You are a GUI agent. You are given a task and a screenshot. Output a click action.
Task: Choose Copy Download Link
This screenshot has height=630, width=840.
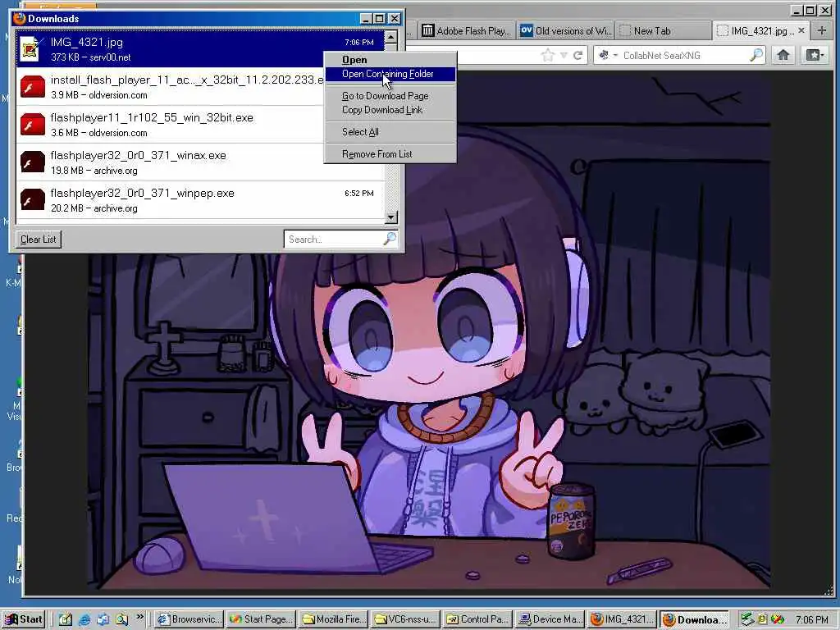382,110
